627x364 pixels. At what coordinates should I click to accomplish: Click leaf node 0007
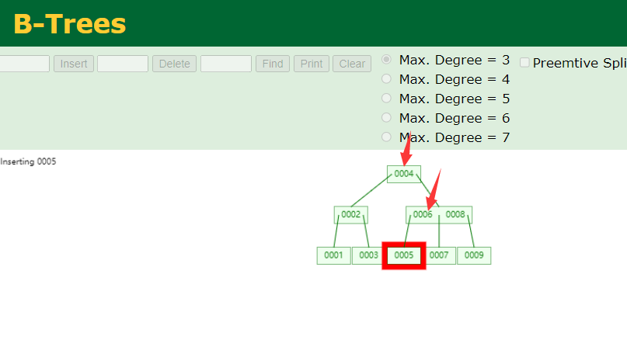coord(439,255)
